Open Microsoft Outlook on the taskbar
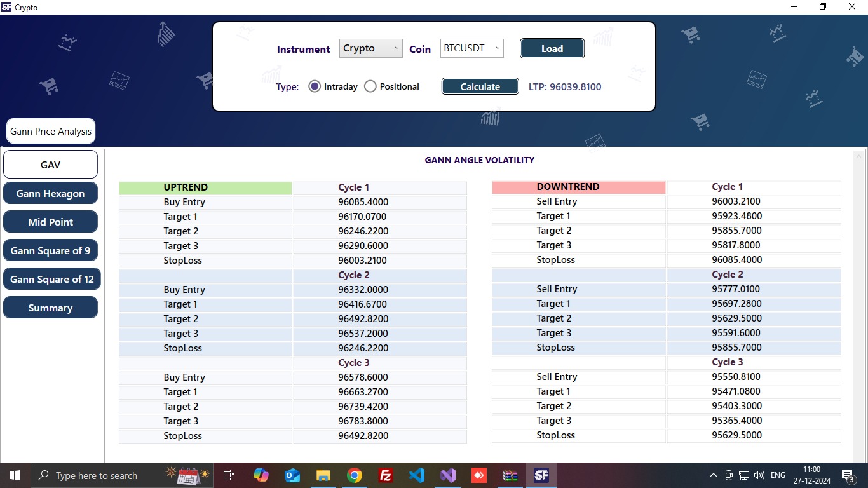Viewport: 868px width, 488px height. coord(292,475)
